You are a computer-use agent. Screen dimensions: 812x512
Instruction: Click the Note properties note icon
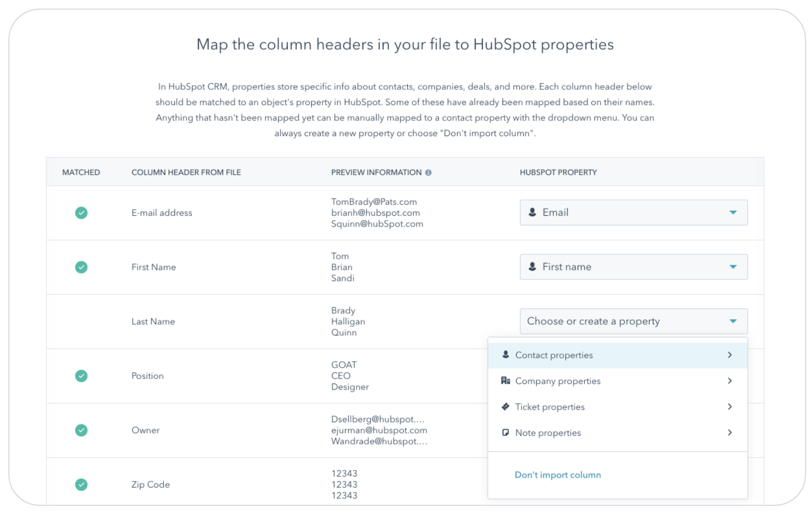pyautogui.click(x=506, y=432)
